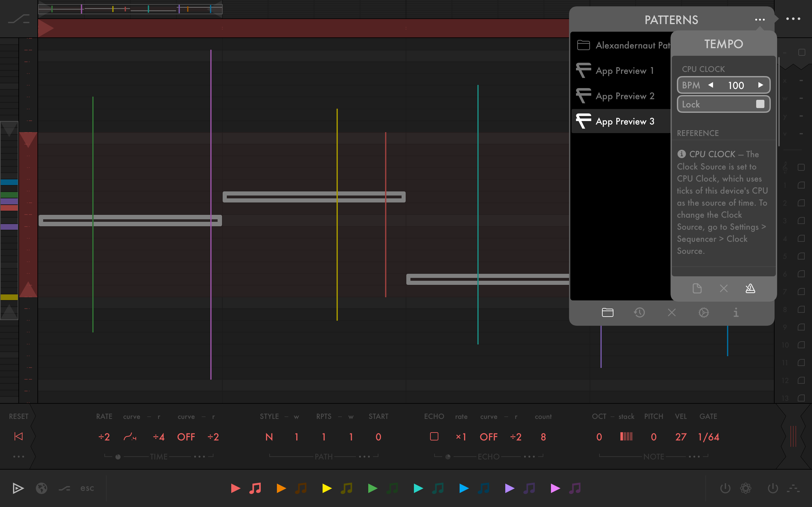Click the Patterns info icon
Image resolution: width=812 pixels, height=507 pixels.
point(736,312)
